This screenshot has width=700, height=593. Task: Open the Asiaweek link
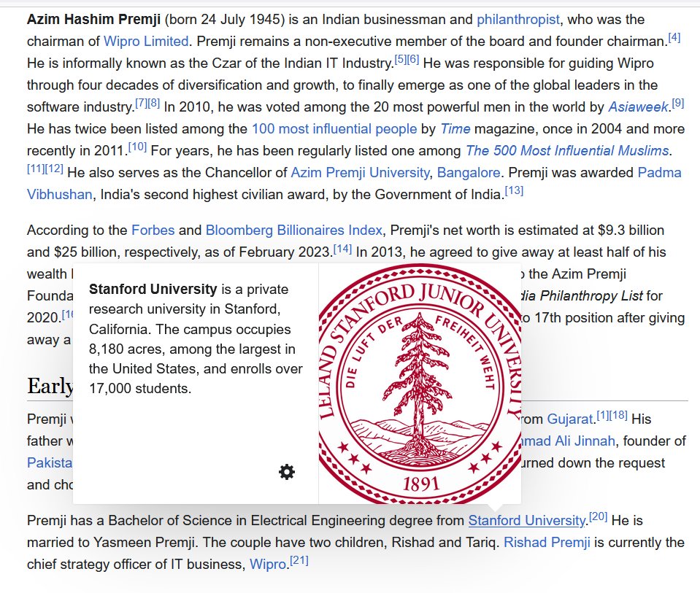pyautogui.click(x=639, y=107)
